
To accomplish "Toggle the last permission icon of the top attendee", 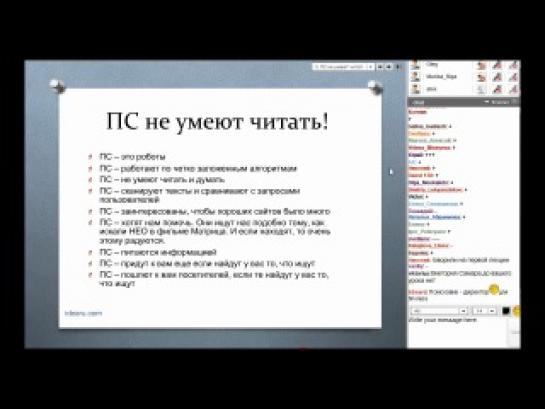I will click(513, 65).
